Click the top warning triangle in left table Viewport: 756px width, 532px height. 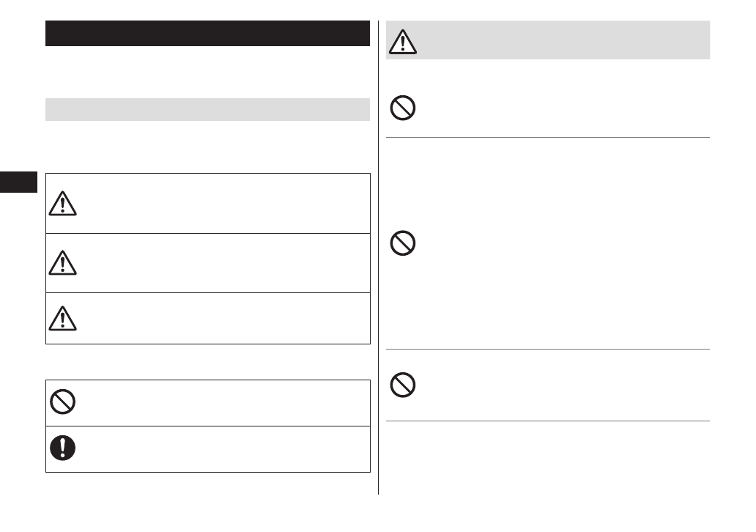(x=63, y=204)
